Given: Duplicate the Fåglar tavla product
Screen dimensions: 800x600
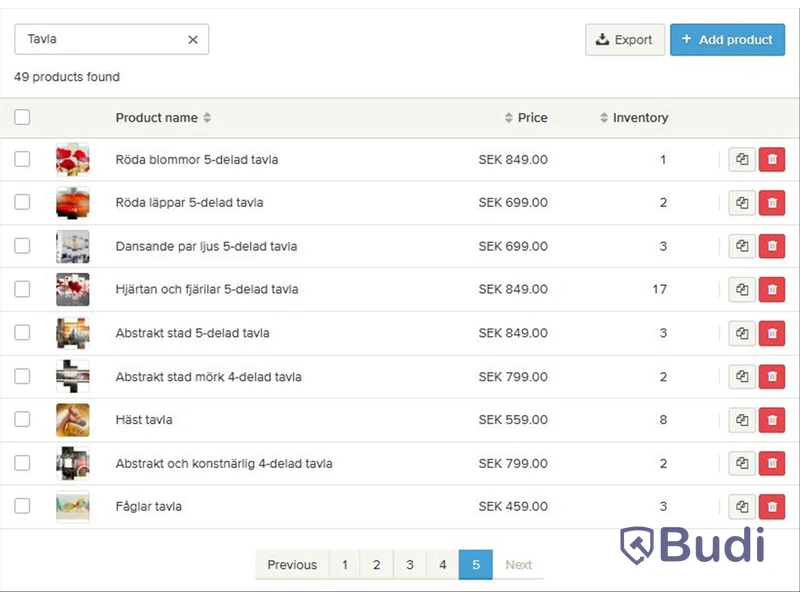Looking at the screenshot, I should 742,507.
